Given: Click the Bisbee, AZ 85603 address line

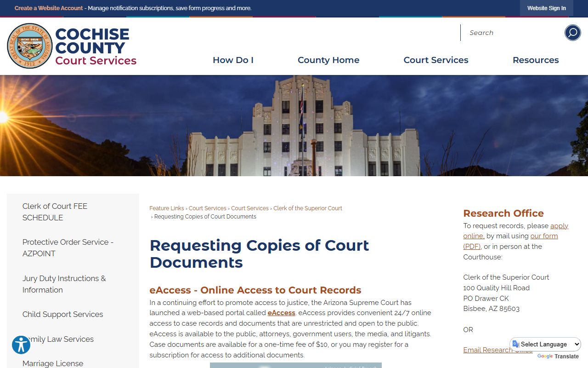Looking at the screenshot, I should pos(491,309).
